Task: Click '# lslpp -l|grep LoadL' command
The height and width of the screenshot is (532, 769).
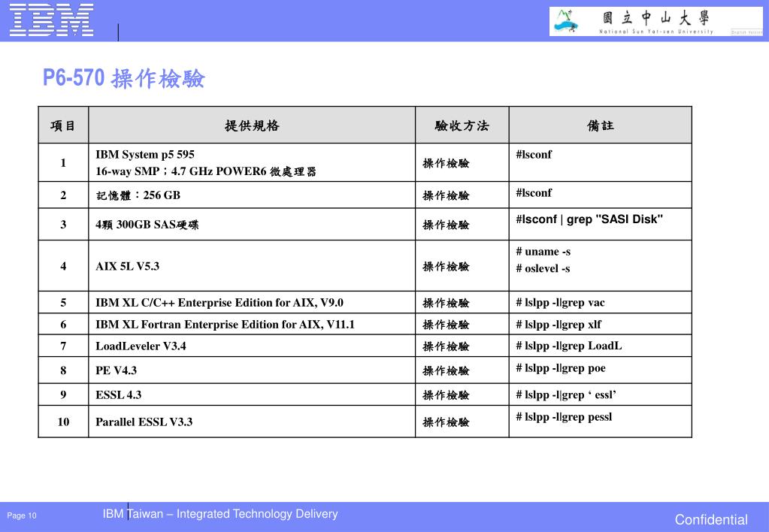Action: [568, 346]
